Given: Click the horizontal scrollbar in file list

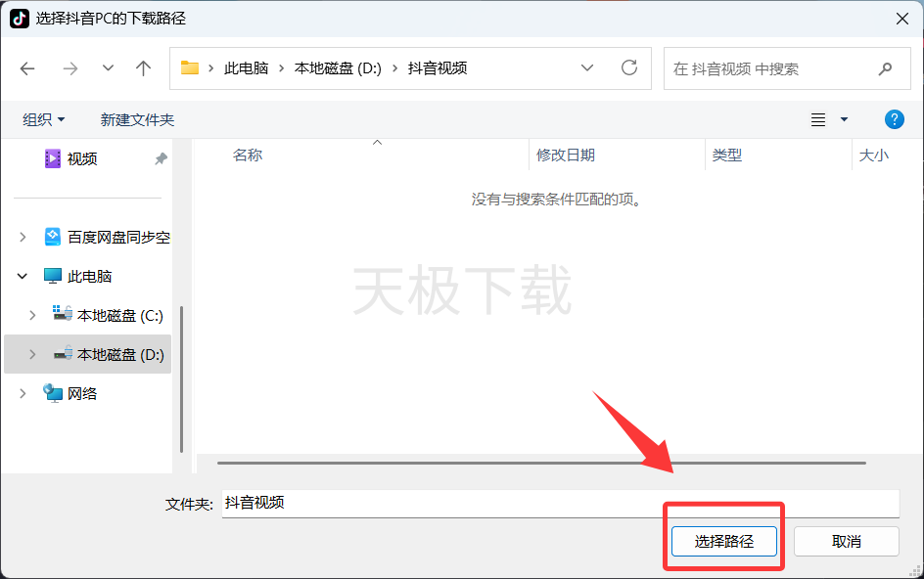Looking at the screenshot, I should 541,463.
